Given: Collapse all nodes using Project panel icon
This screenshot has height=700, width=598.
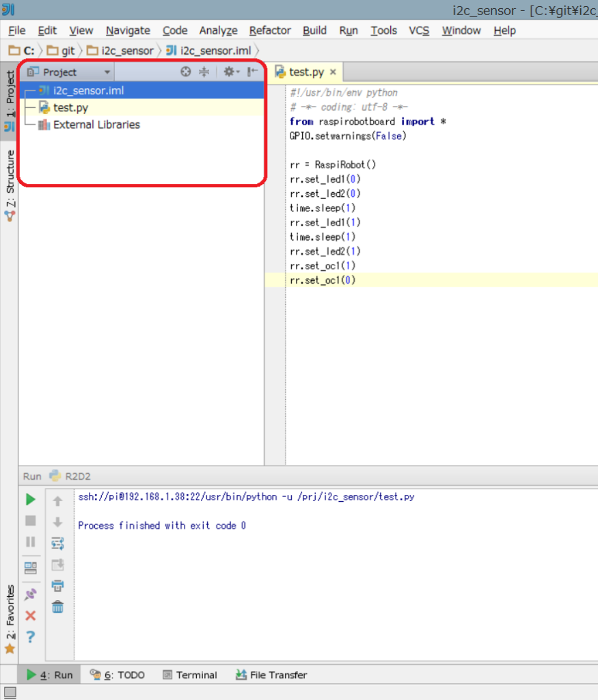Looking at the screenshot, I should [203, 71].
